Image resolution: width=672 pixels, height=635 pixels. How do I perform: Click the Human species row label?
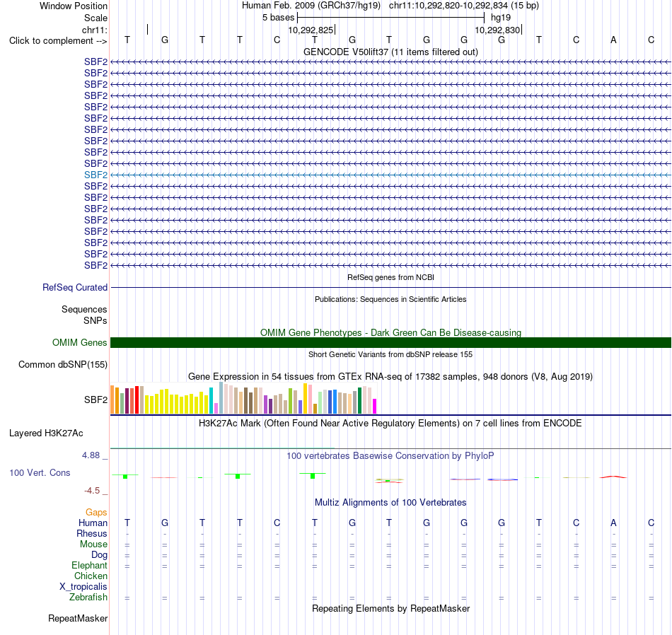click(93, 523)
